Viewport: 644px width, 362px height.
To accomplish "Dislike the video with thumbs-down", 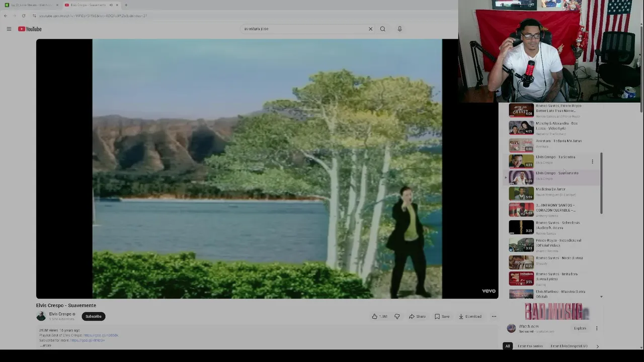I will [397, 316].
